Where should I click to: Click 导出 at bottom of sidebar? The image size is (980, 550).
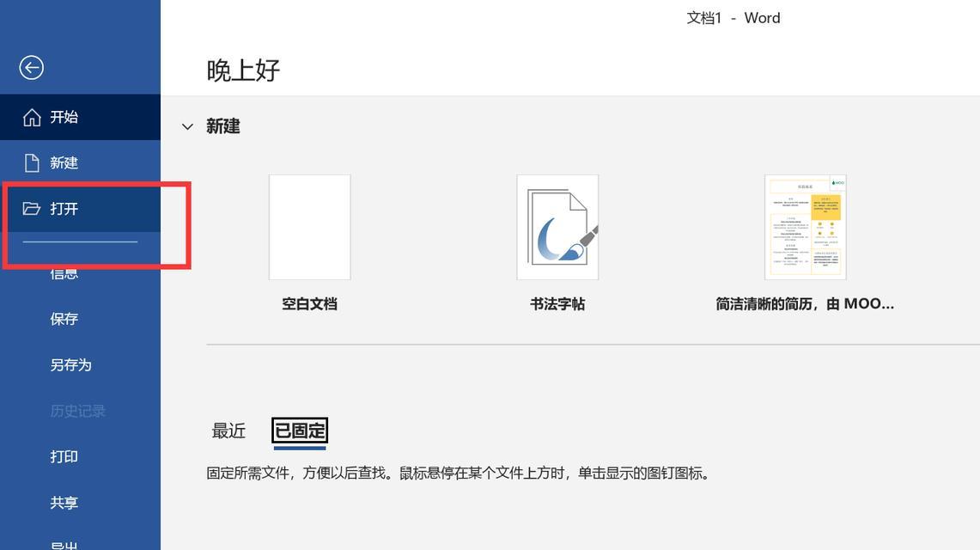point(64,544)
